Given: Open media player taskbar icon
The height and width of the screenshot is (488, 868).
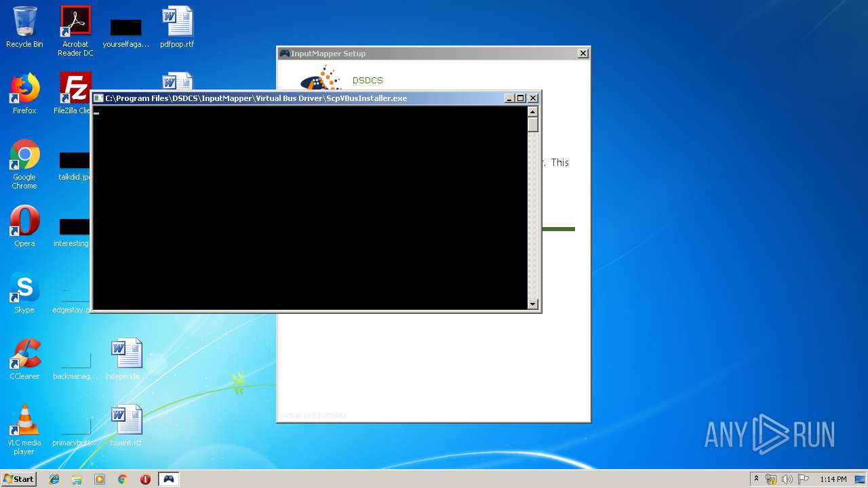Looking at the screenshot, I should [100, 479].
